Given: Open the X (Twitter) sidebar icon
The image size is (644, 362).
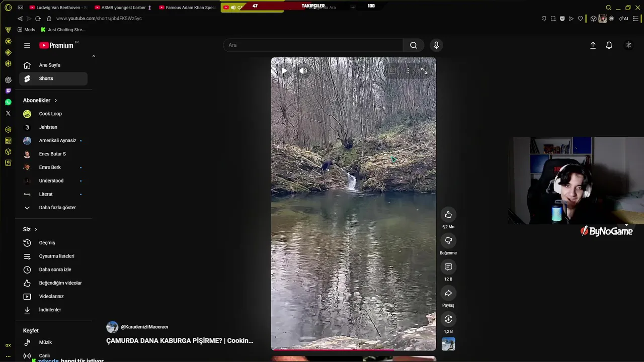Looking at the screenshot, I should (x=8, y=113).
